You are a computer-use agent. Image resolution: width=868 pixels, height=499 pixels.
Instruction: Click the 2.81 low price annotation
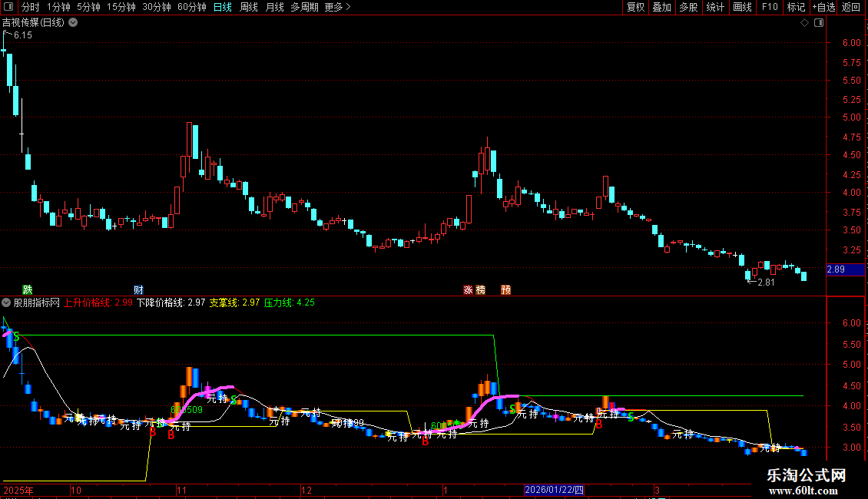[x=766, y=283]
